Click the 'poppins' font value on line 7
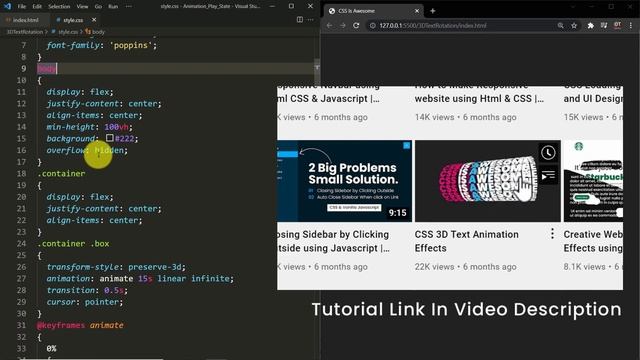Viewport: 640px width, 360px height. tap(131, 45)
